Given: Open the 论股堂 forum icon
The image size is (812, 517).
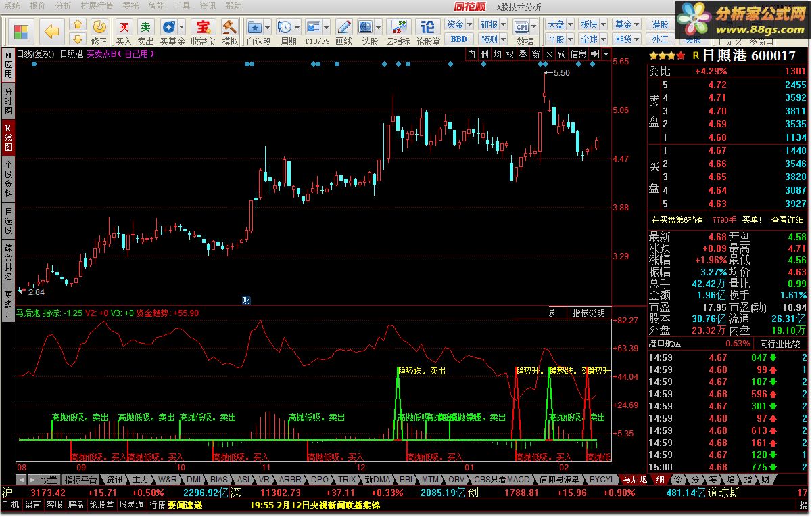Looking at the screenshot, I should coord(427,31).
